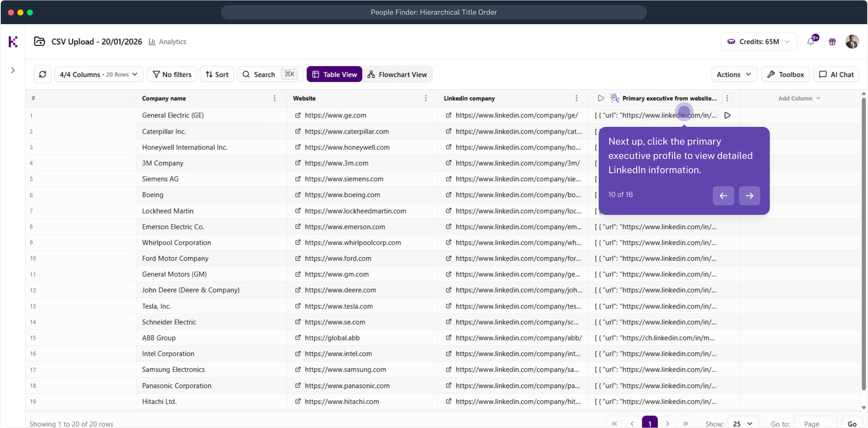
Task: Go to previous tour step arrow
Action: (x=723, y=196)
